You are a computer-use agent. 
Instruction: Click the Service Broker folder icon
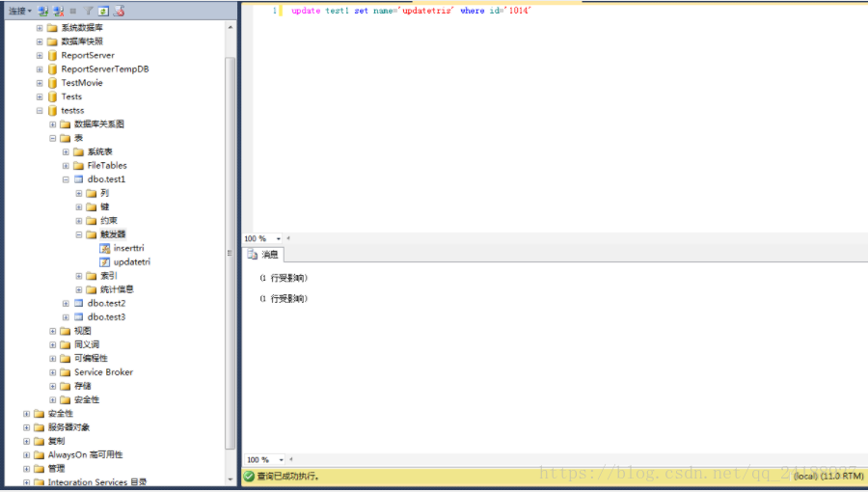point(66,372)
